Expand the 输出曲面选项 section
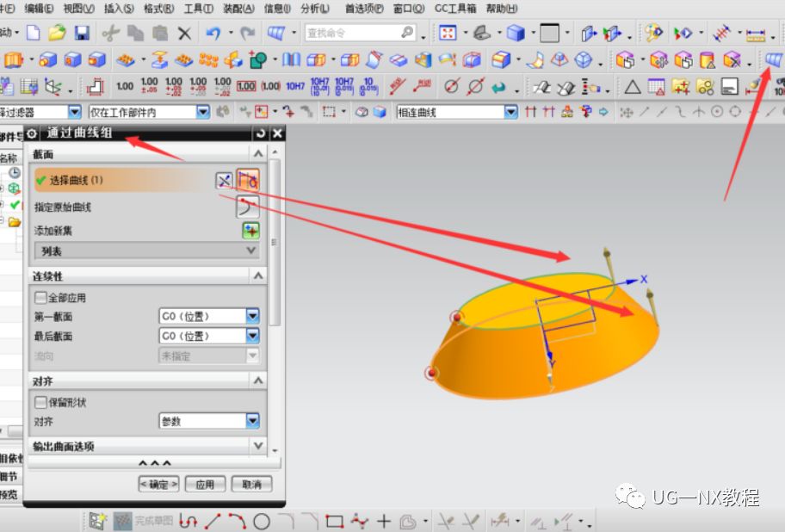This screenshot has width=785, height=532. pyautogui.click(x=258, y=445)
